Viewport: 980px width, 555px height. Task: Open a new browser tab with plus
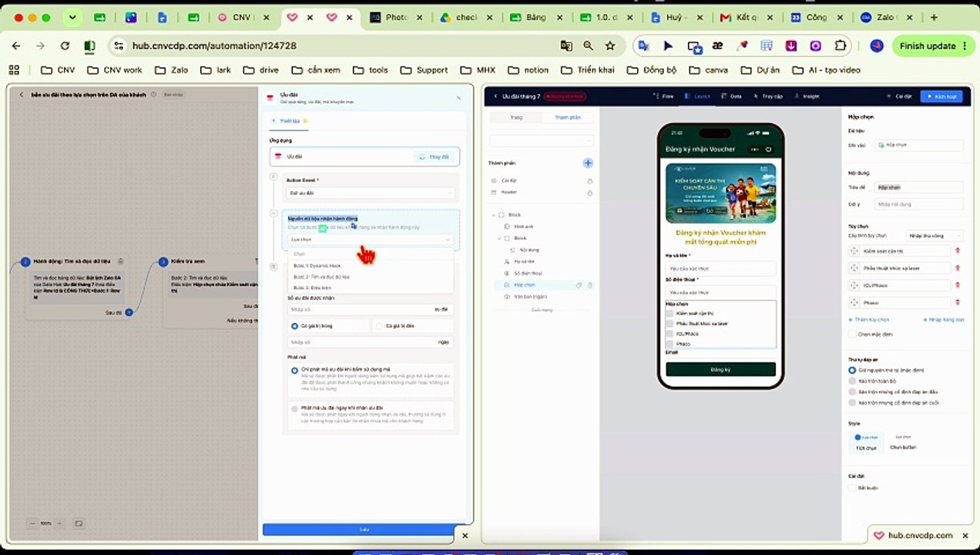[934, 17]
